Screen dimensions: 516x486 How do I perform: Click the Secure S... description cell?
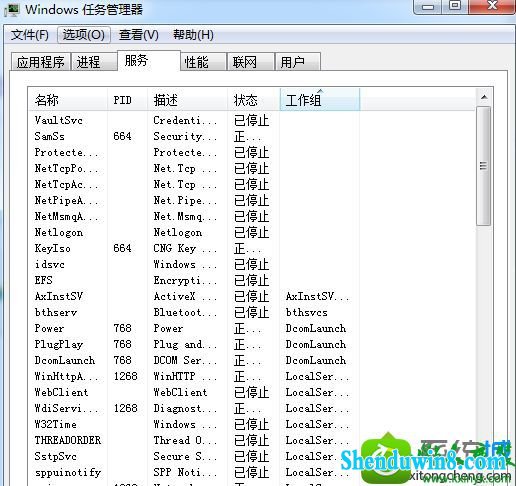click(x=185, y=456)
